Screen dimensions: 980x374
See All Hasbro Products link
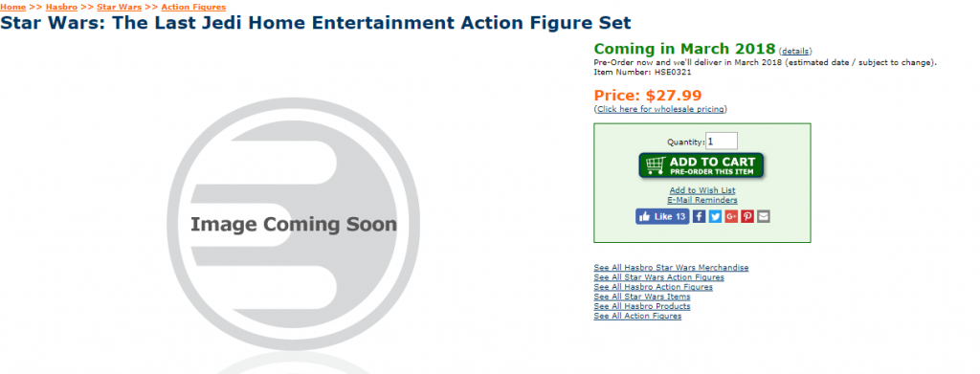click(x=642, y=307)
